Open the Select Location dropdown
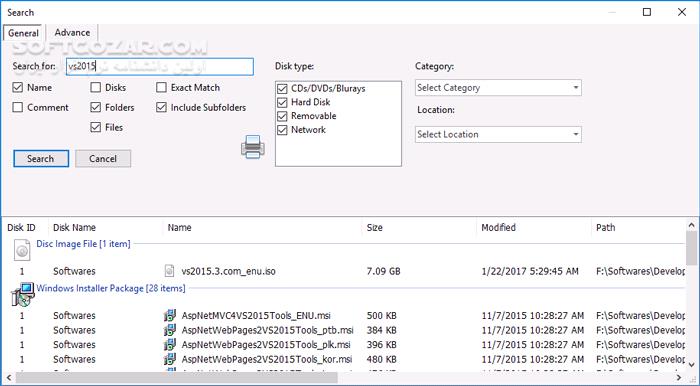This screenshot has height=386, width=700. click(498, 134)
